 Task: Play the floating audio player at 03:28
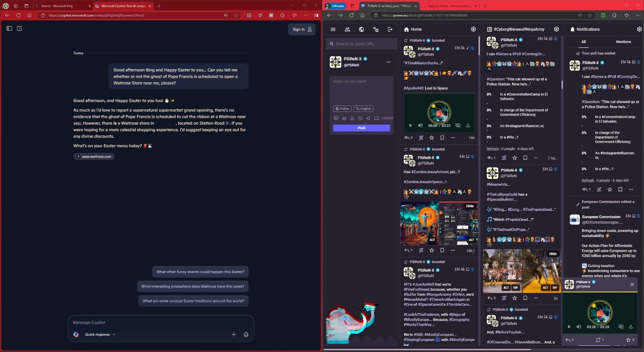(x=569, y=327)
